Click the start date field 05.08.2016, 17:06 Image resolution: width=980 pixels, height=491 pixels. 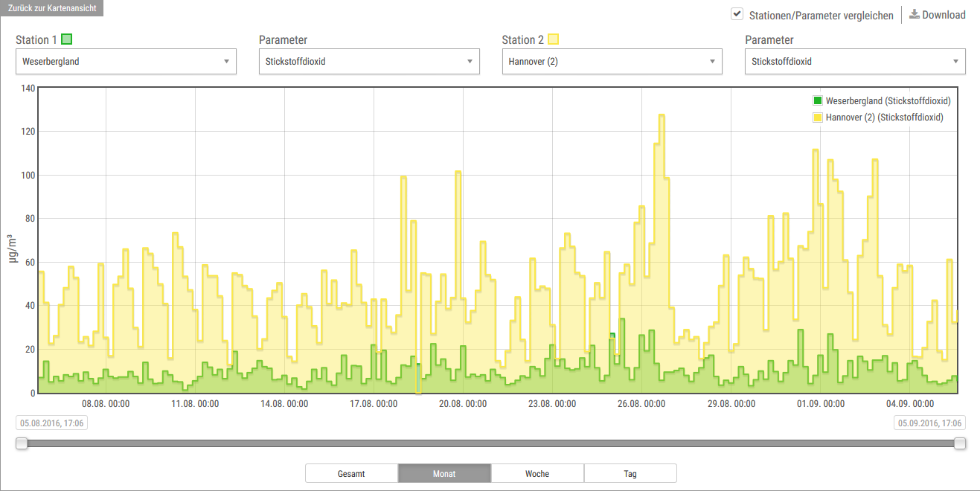coord(52,423)
